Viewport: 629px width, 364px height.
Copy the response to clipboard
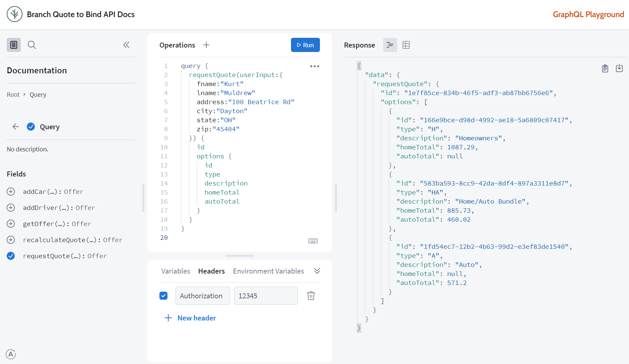(x=605, y=68)
